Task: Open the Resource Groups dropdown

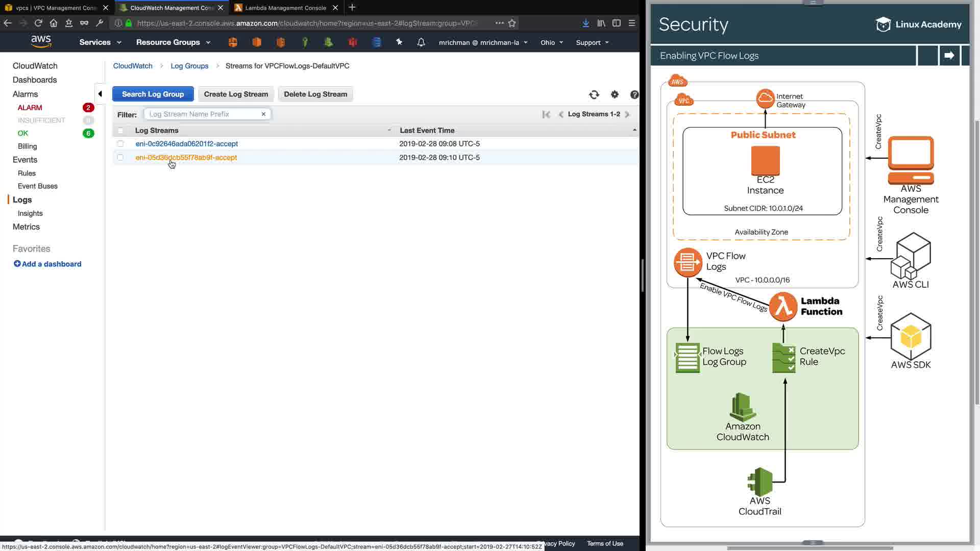Action: click(173, 42)
